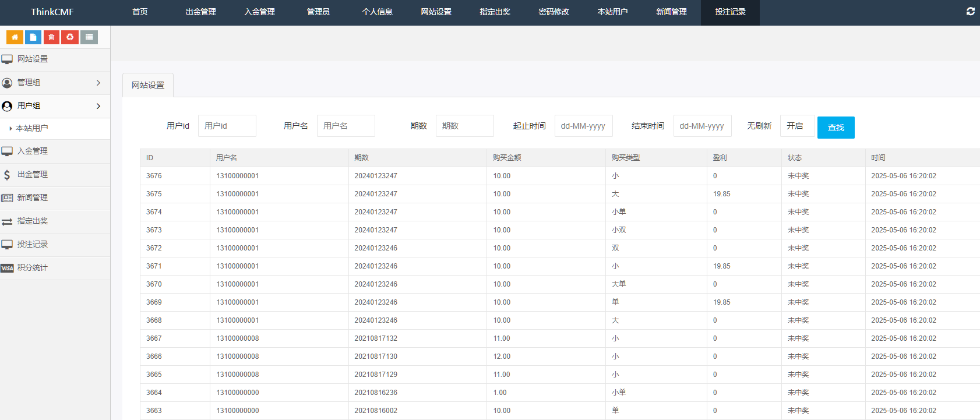Open 积分统计 in the sidebar

tap(33, 268)
